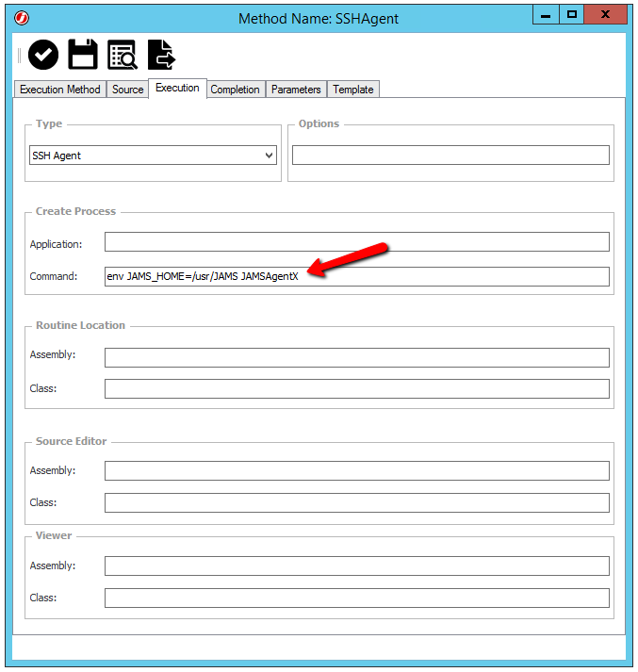Click the 'Options' group label
The width and height of the screenshot is (638, 672).
point(319,123)
